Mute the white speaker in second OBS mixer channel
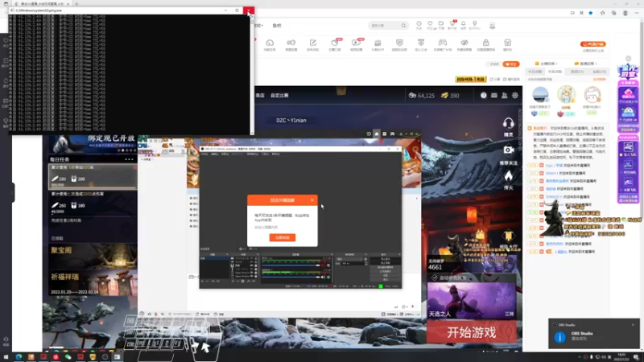The image size is (644, 362). click(323, 277)
